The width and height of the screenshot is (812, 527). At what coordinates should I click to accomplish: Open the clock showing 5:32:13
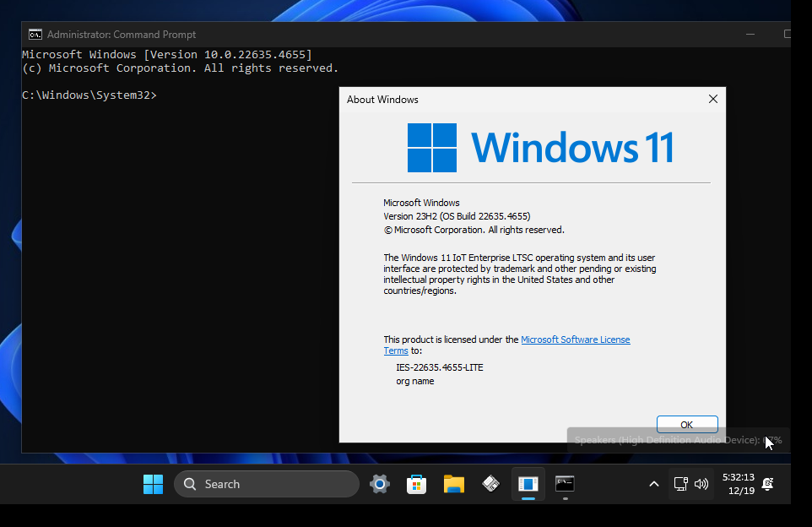point(739,476)
